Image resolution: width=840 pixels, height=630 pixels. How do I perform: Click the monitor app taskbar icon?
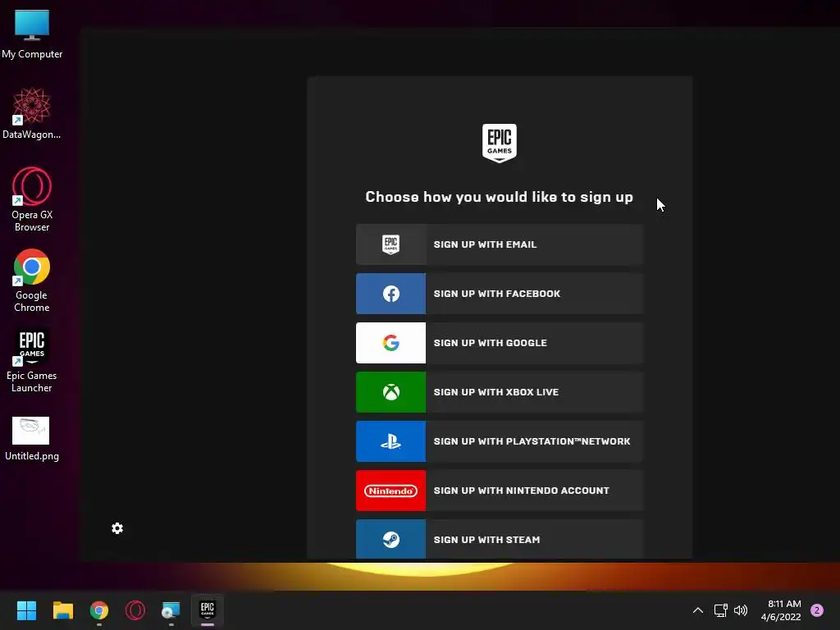coord(171,610)
